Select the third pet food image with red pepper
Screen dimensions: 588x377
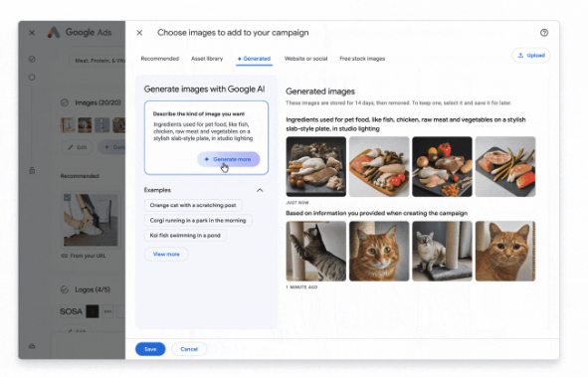pos(442,167)
